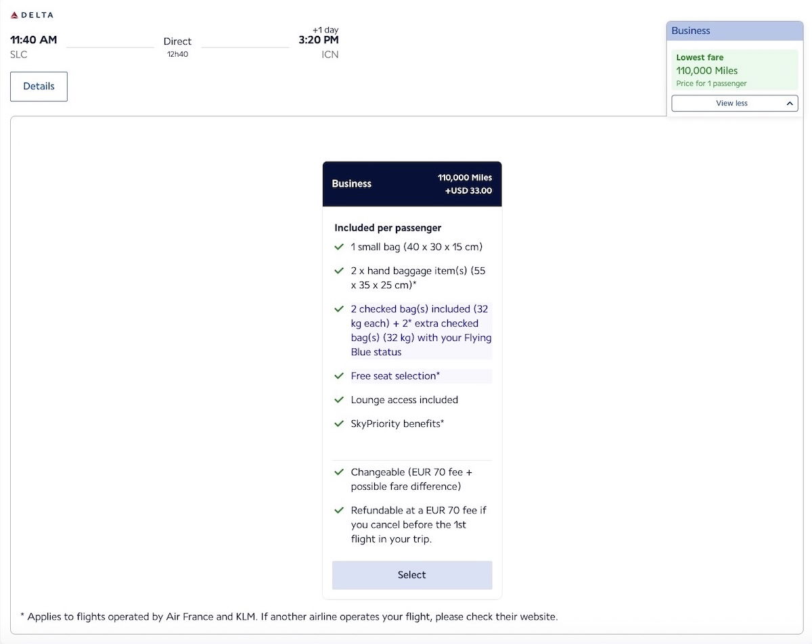Click the Lowest fare 110,000 Miles box
Image resolution: width=812 pixels, height=644 pixels.
(735, 70)
